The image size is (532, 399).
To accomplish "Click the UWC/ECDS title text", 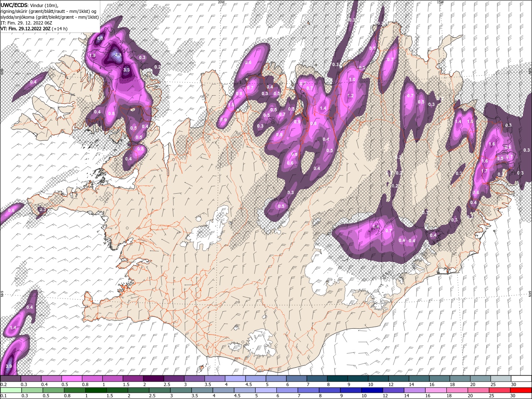I will pyautogui.click(x=15, y=5).
